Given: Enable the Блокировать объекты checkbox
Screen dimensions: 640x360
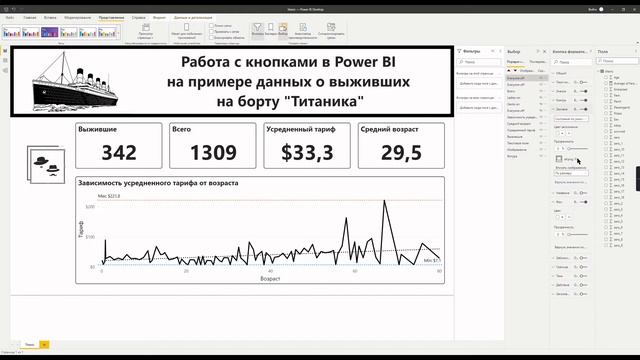Looking at the screenshot, I should tap(211, 38).
